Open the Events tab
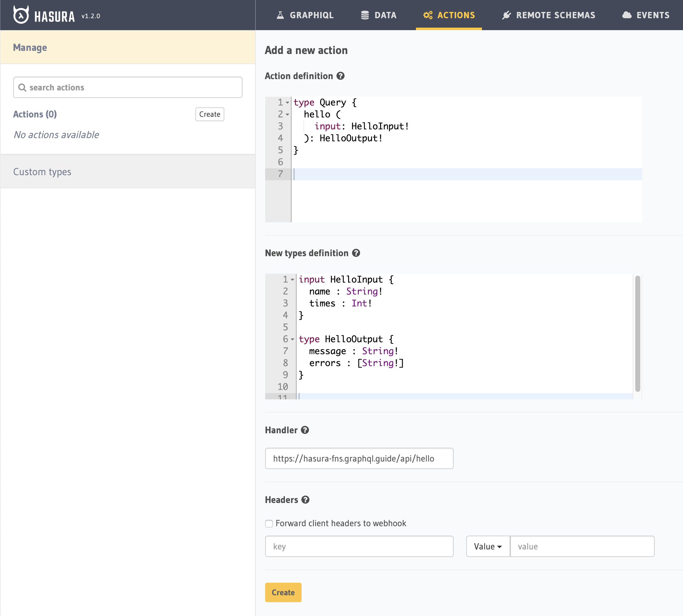Viewport: 683px width, 616px height. click(646, 15)
